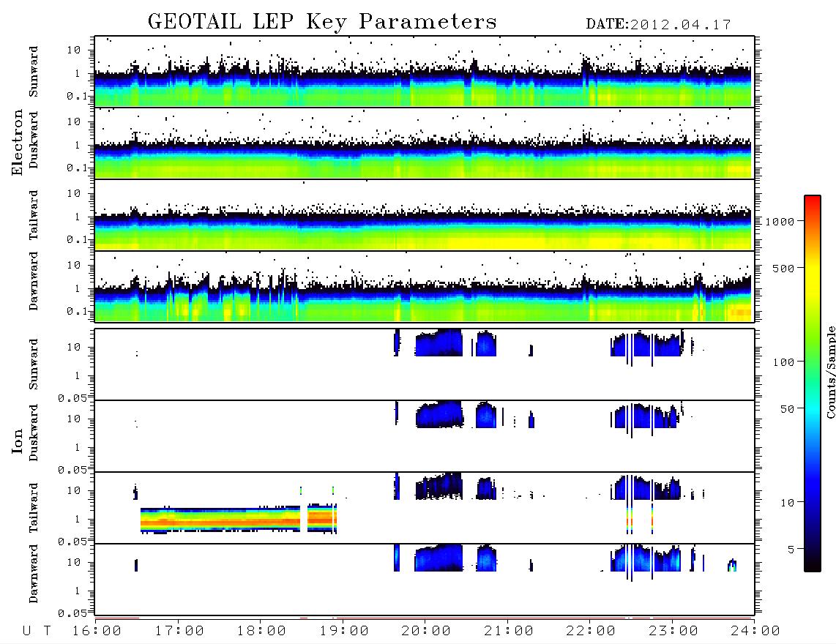The image size is (836, 644).
Task: Click the GEOTAIL LEP Key Parameters title
Action: 322,22
